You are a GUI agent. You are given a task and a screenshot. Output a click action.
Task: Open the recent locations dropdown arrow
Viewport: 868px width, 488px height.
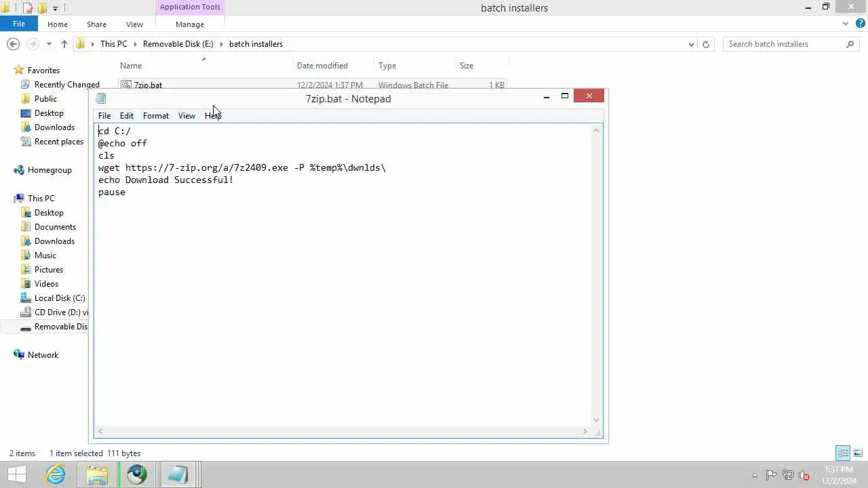coord(49,44)
